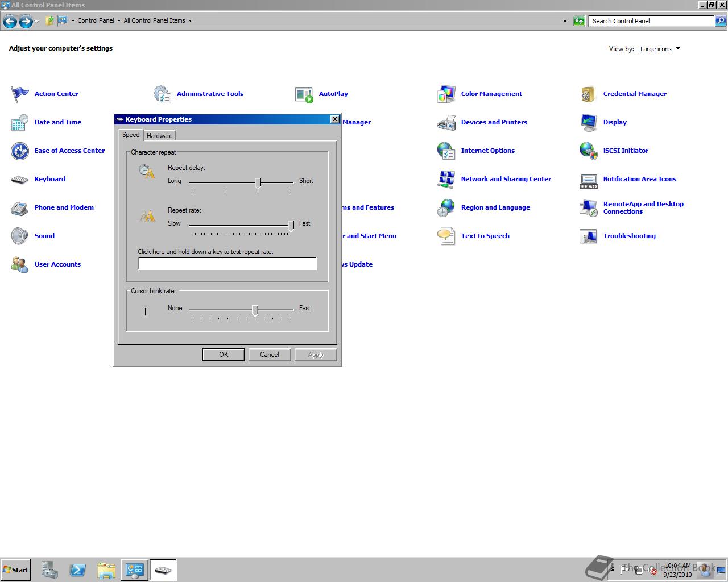Click the Start button
This screenshot has height=582, width=728.
(x=15, y=570)
